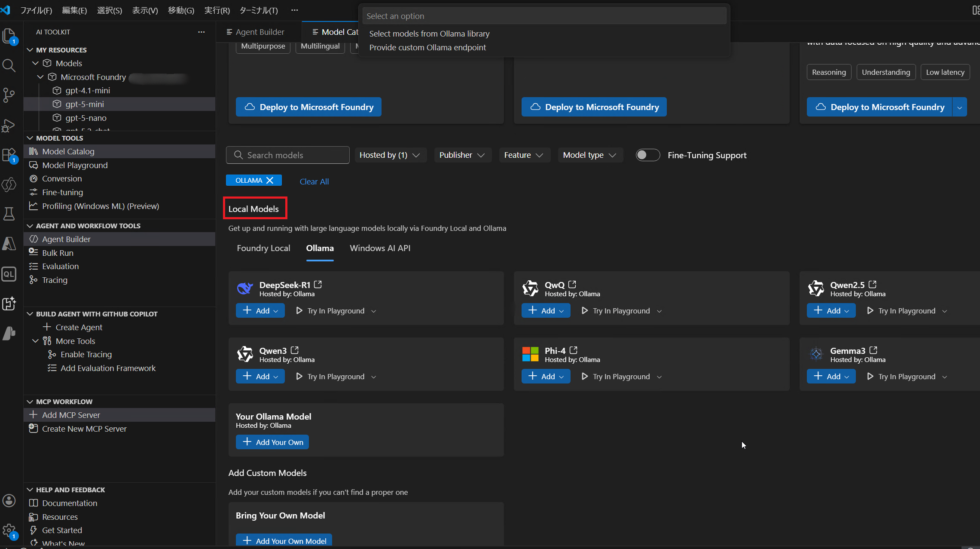Switch to Foundry Local tab
The width and height of the screenshot is (980, 549).
click(263, 248)
